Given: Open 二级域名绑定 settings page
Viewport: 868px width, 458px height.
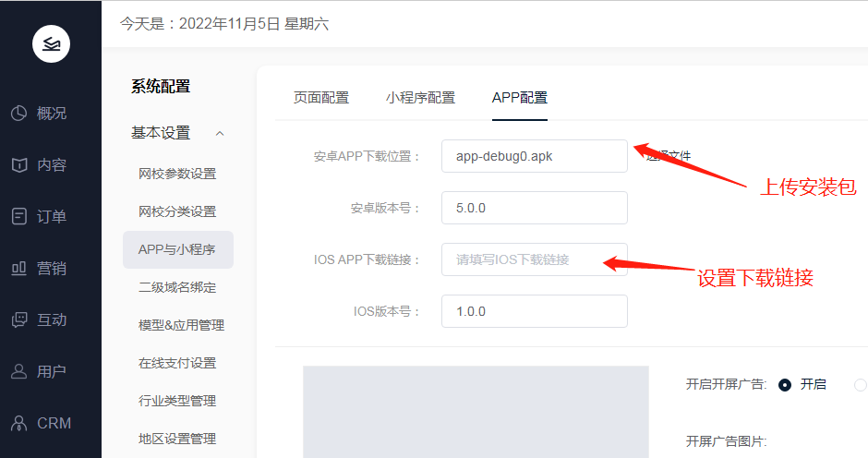Looking at the screenshot, I should click(x=177, y=287).
